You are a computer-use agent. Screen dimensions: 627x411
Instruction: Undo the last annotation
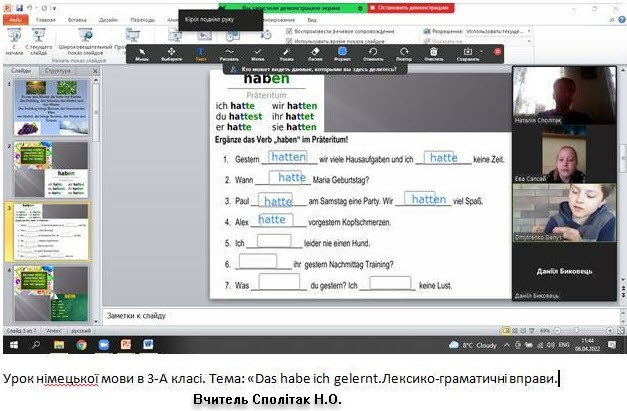coord(374,53)
